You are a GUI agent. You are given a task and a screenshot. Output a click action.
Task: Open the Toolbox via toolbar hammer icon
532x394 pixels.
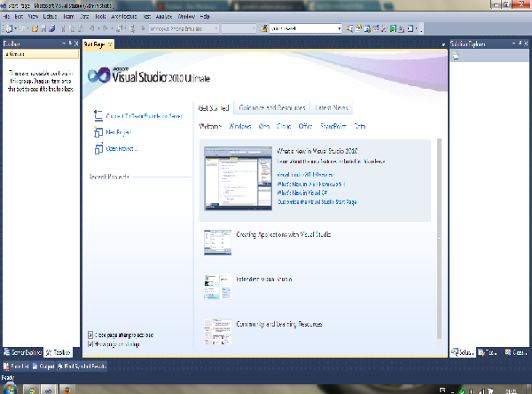click(384, 29)
